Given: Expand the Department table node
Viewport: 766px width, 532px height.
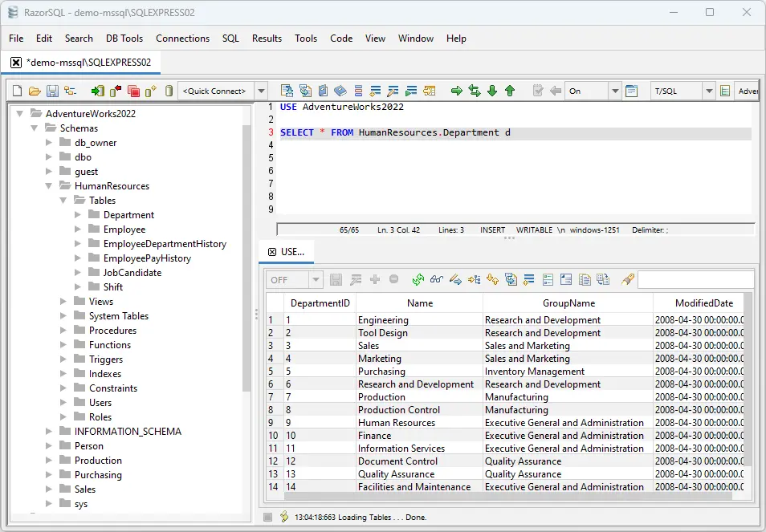Looking at the screenshot, I should coord(78,215).
